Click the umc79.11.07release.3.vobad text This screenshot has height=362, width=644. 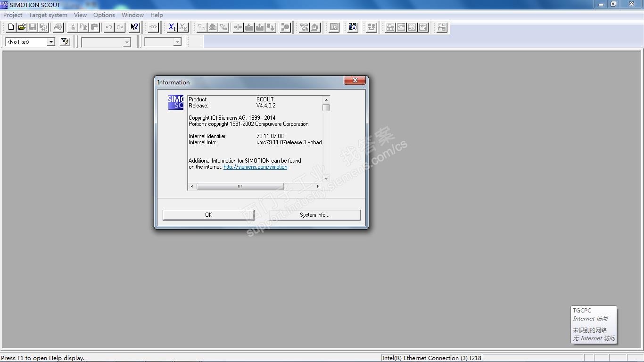point(289,142)
